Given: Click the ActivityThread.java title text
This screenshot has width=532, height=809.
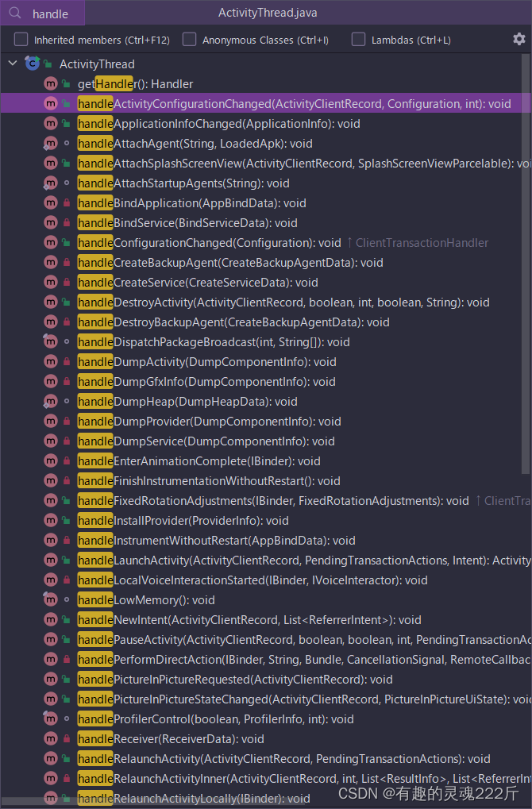Looking at the screenshot, I should click(268, 13).
